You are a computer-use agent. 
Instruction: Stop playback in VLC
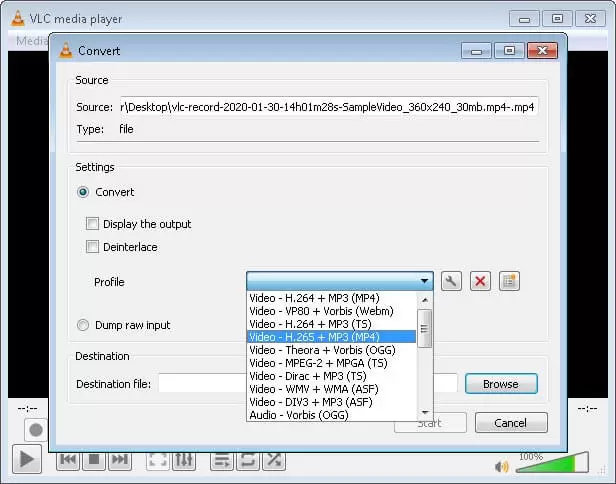point(94,460)
